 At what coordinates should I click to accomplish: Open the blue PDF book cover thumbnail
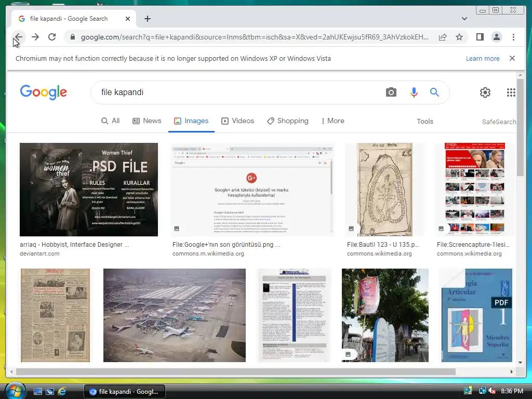(x=477, y=315)
